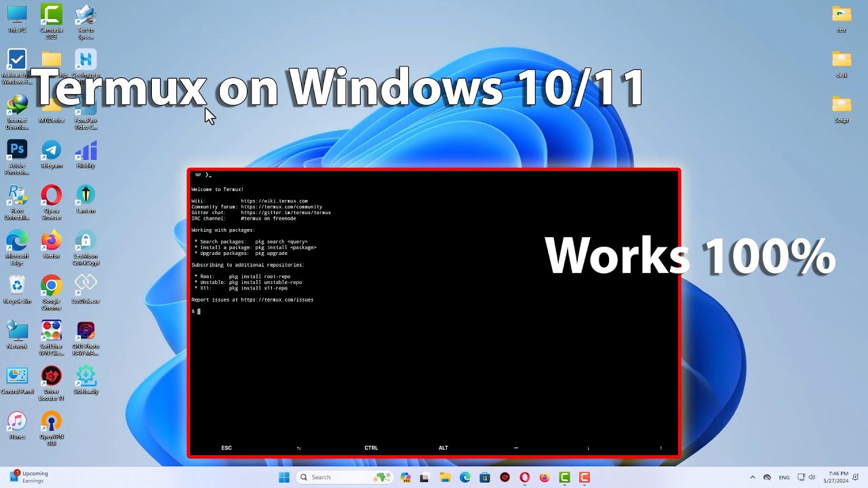Screen dimensions: 868x488
Task: Select the FonePaw Video Converter shortcut
Action: pyautogui.click(x=85, y=112)
